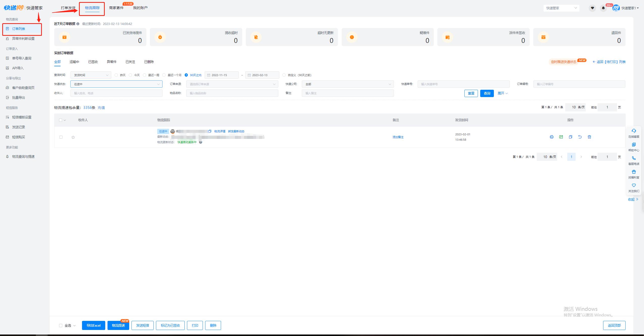Click the printer icon in the order row
This screenshot has height=336, width=644.
click(x=551, y=137)
